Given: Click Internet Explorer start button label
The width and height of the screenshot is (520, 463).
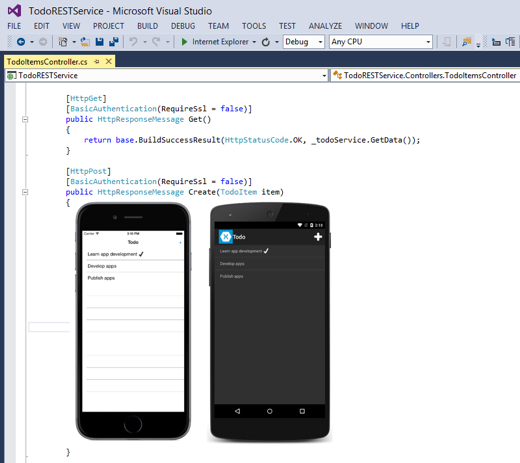Looking at the screenshot, I should [x=220, y=42].
